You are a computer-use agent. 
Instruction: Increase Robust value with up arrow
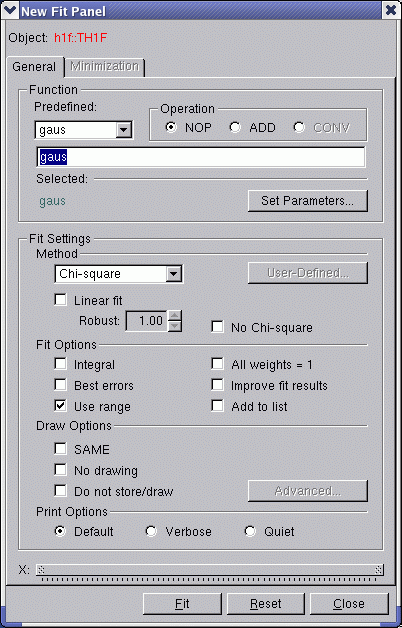point(175,316)
